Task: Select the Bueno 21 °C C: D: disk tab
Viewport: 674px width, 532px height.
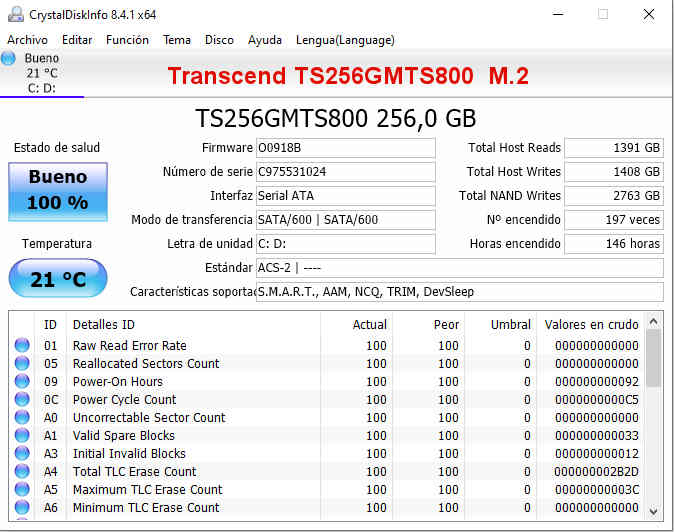Action: [x=42, y=73]
